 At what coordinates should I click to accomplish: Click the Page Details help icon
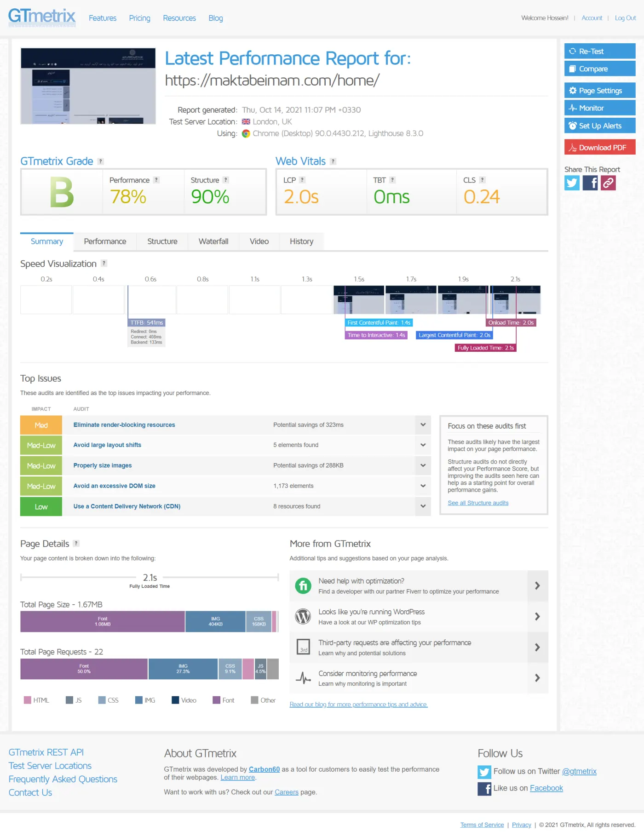(x=76, y=543)
